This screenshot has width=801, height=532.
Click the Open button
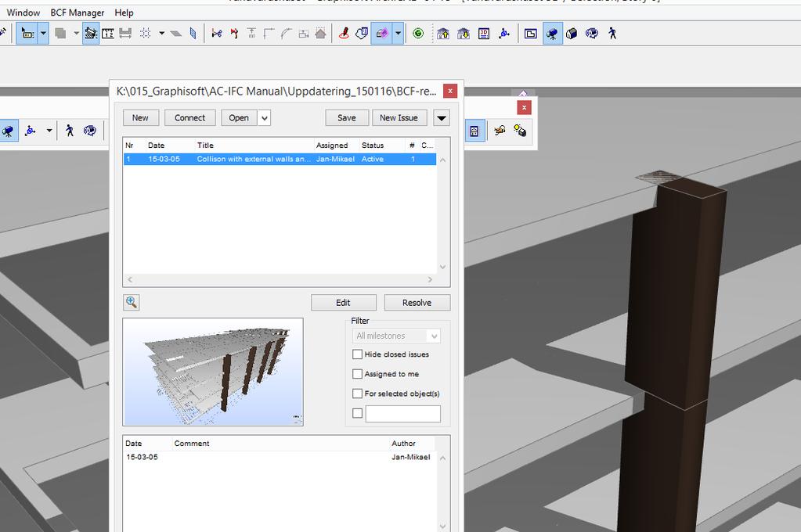point(239,118)
